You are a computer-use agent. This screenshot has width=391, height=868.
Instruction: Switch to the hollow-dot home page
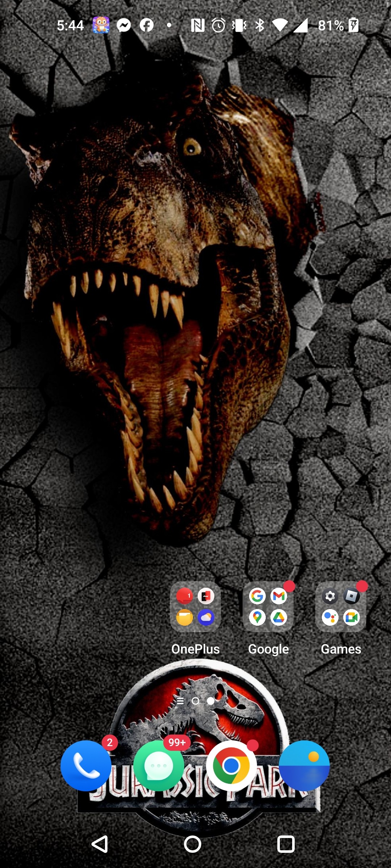click(195, 701)
